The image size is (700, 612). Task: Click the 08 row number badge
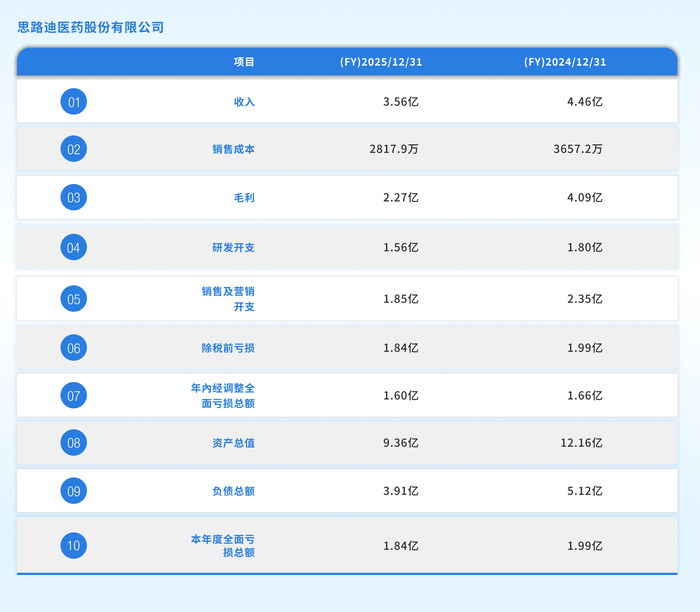tap(74, 443)
